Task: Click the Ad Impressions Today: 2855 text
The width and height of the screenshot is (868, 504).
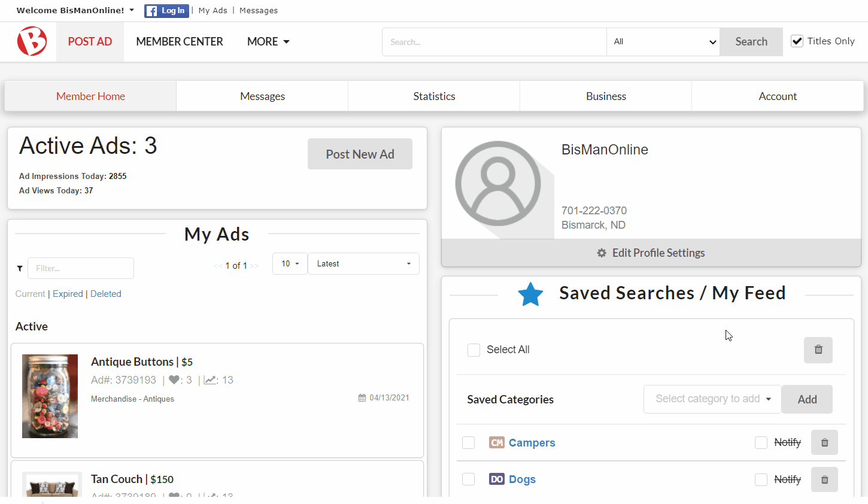Action: [72, 176]
